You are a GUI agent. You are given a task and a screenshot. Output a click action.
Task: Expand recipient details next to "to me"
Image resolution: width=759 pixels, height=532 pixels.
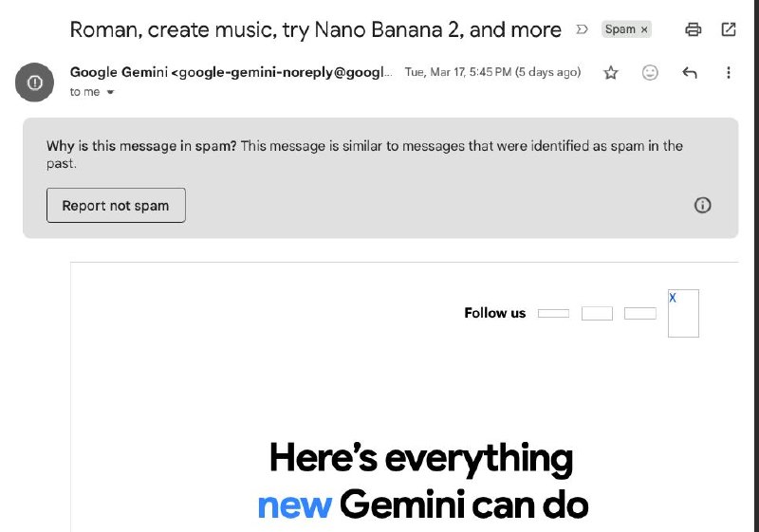[110, 93]
